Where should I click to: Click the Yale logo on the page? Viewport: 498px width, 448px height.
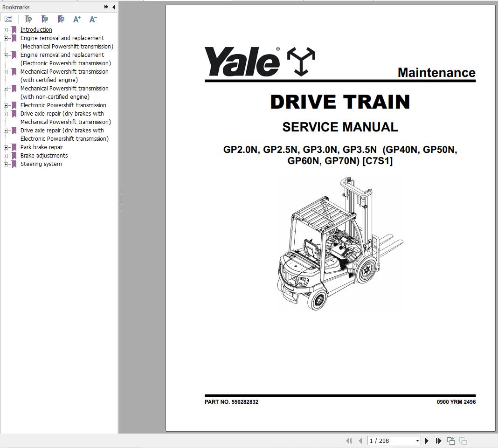coord(260,62)
